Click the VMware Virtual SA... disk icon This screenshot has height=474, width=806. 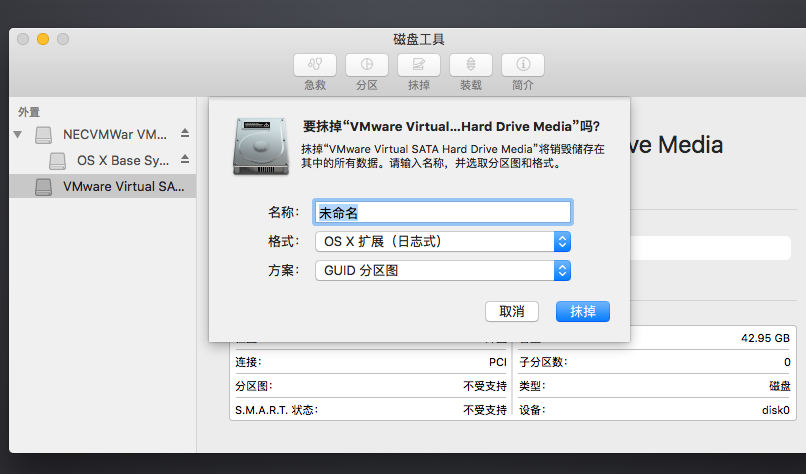43,186
